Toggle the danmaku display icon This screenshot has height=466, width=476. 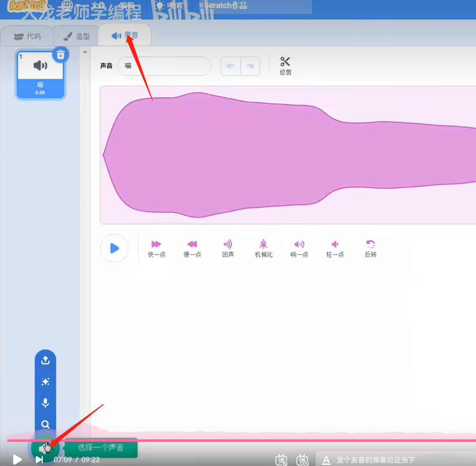coord(281,460)
